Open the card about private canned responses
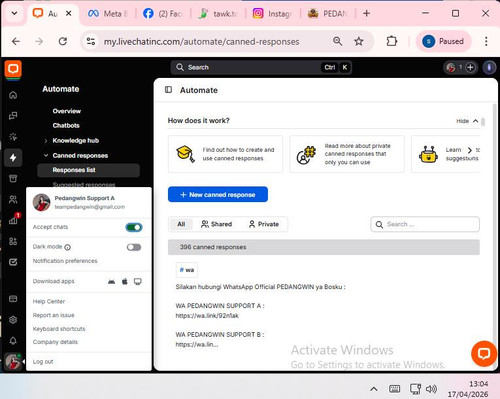 pyautogui.click(x=347, y=154)
